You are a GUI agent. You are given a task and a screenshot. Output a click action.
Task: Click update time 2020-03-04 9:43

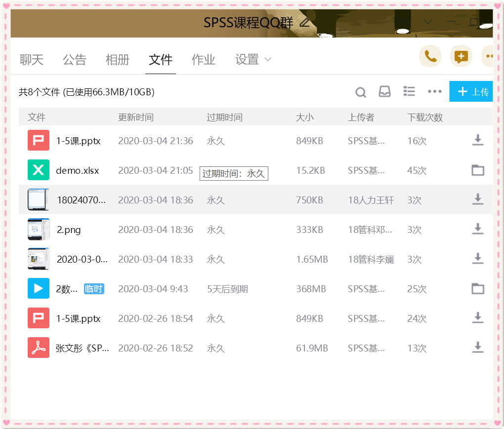click(x=153, y=289)
